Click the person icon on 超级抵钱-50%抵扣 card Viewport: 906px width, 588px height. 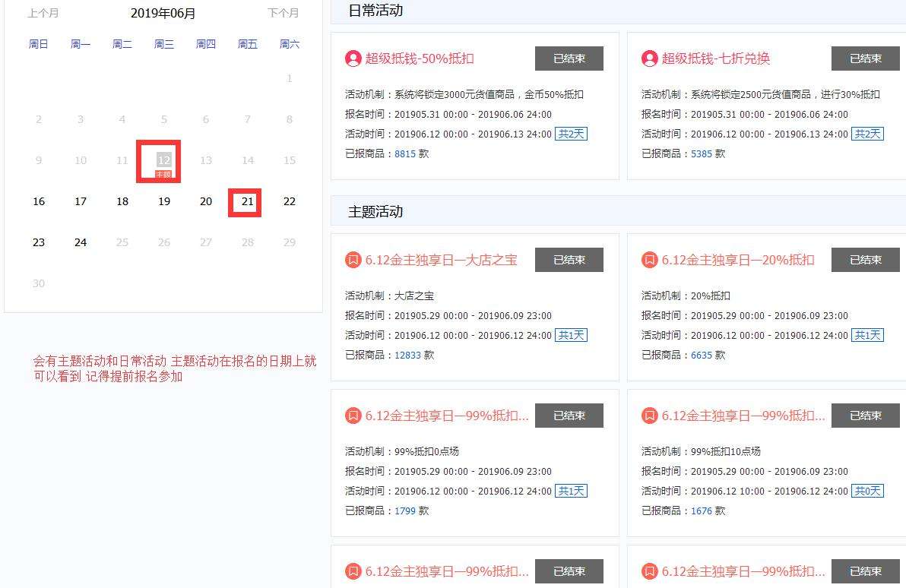(352, 58)
